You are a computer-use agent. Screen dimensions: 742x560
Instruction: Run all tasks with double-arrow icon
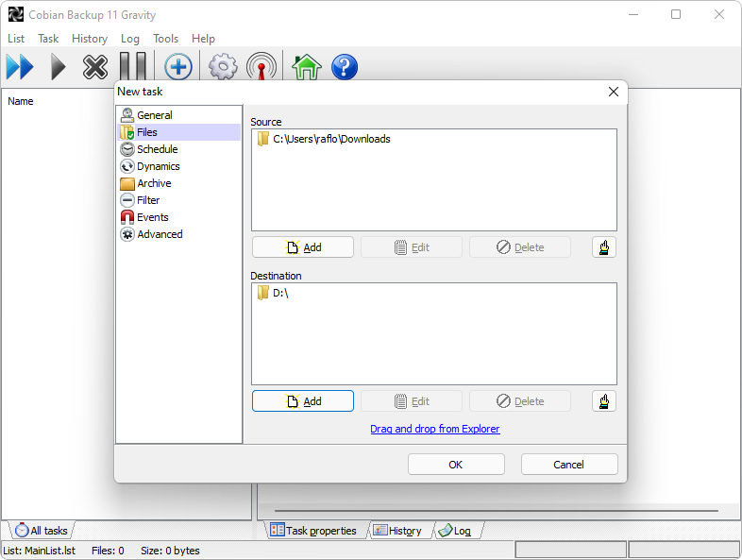coord(20,67)
